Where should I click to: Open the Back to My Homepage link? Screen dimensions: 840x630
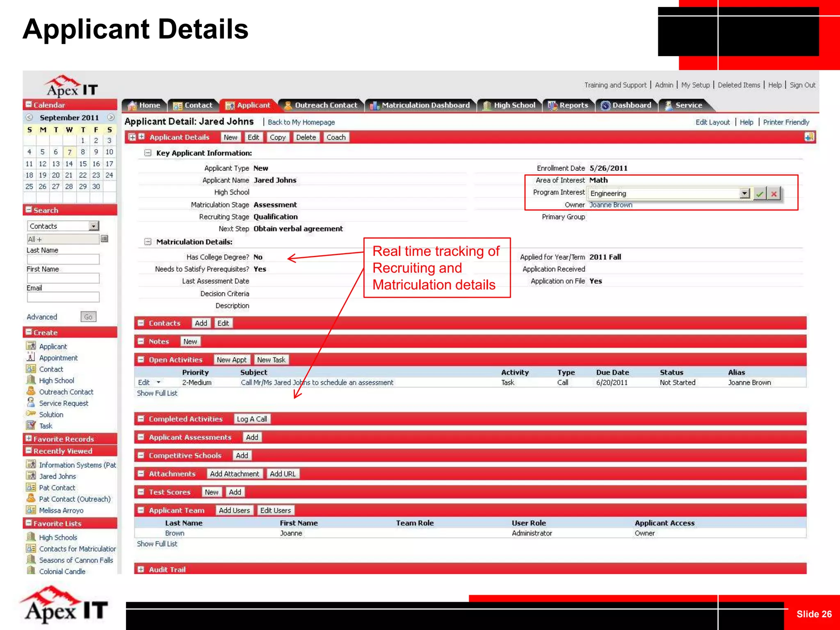tap(301, 122)
